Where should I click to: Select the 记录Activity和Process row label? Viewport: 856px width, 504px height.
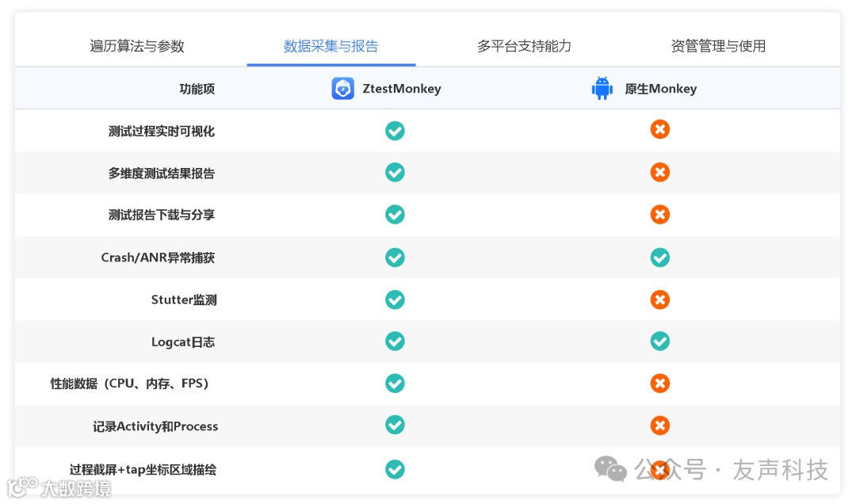click(x=155, y=426)
